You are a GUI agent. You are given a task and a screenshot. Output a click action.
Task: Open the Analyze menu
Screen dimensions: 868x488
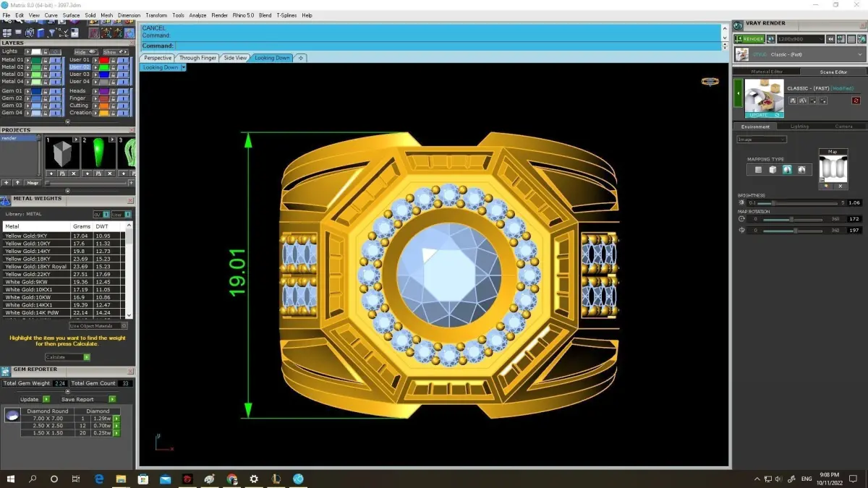coord(197,15)
